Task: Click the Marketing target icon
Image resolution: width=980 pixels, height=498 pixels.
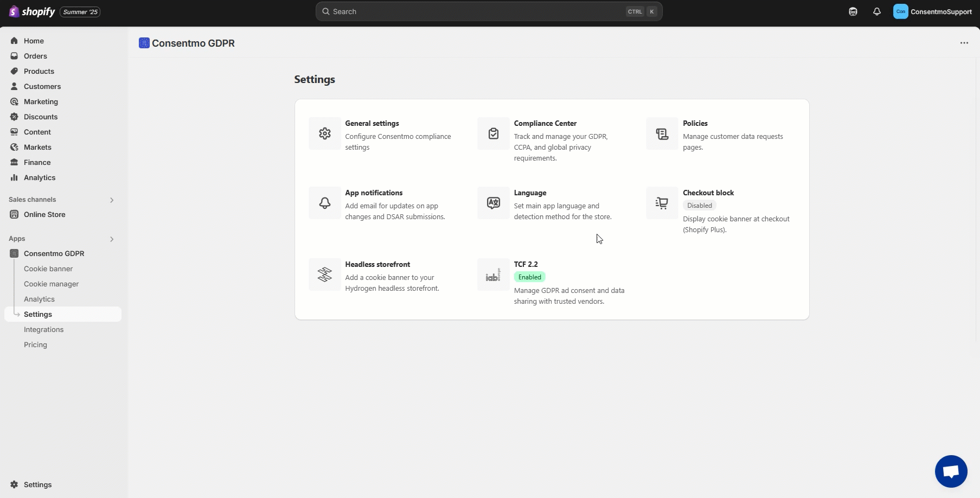Action: point(14,101)
